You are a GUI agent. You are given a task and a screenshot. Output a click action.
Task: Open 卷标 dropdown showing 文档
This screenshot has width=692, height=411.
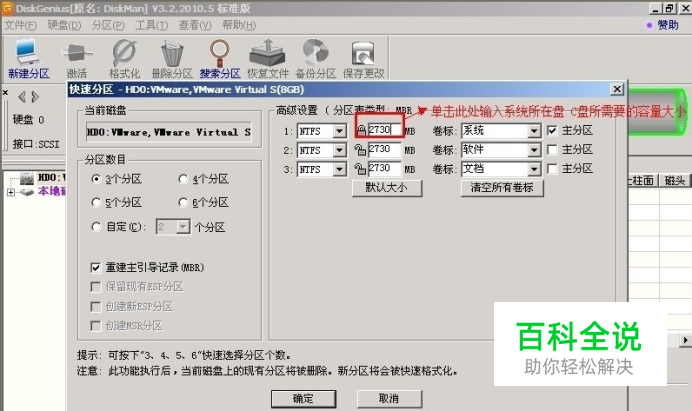tap(534, 169)
